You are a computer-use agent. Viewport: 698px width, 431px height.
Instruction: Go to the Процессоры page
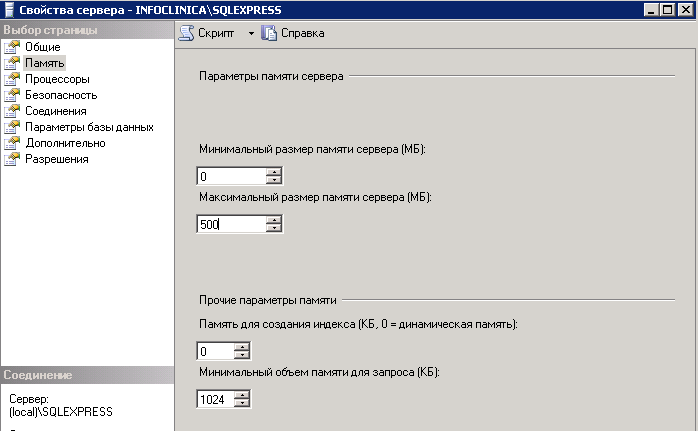[57, 79]
